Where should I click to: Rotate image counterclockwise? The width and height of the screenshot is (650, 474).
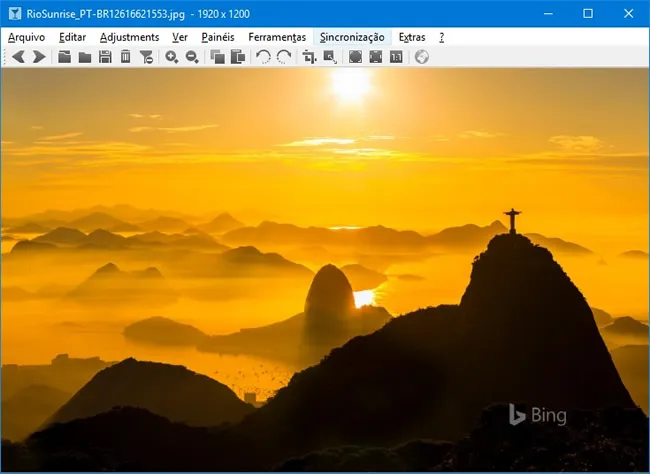pyautogui.click(x=264, y=57)
